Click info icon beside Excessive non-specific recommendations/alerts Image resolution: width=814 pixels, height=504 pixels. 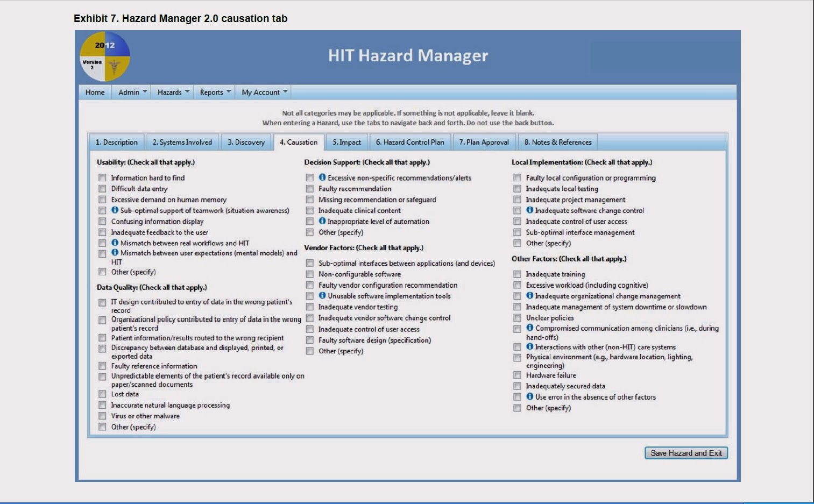click(x=322, y=177)
